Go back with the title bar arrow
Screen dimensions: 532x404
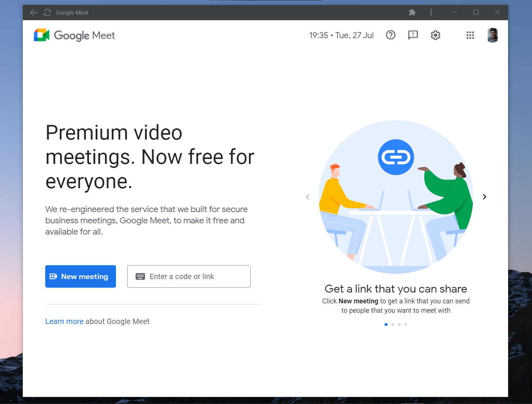[34, 13]
